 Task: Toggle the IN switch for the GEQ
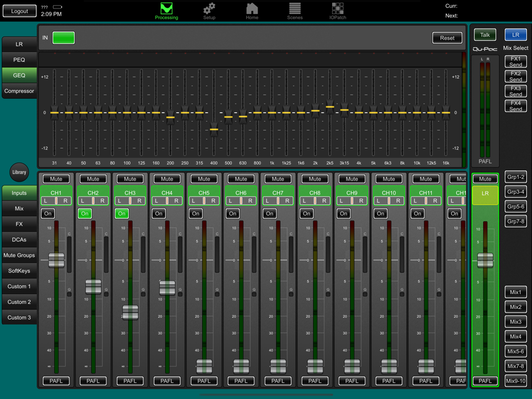pyautogui.click(x=63, y=38)
